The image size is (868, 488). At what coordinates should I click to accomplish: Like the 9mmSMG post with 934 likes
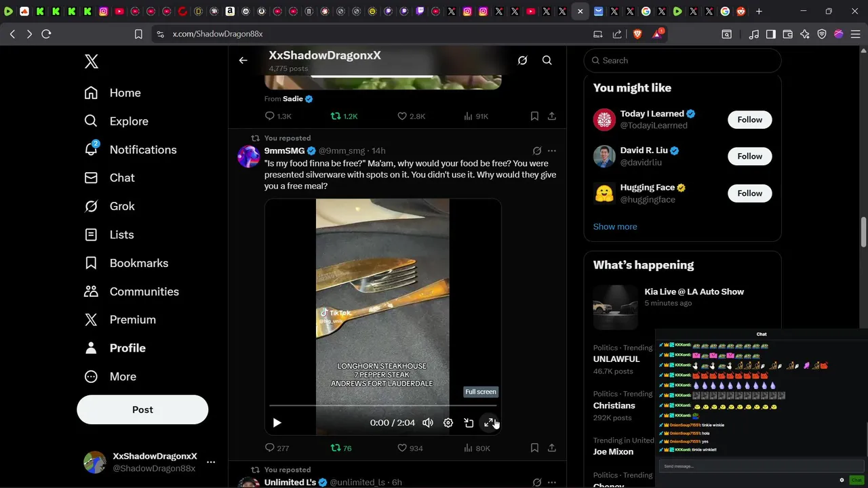(x=410, y=448)
